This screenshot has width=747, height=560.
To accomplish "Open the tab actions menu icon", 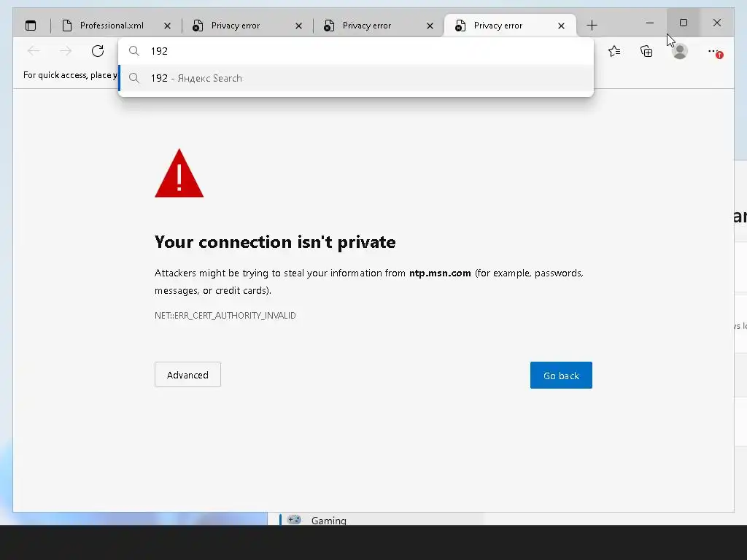I will click(x=31, y=26).
